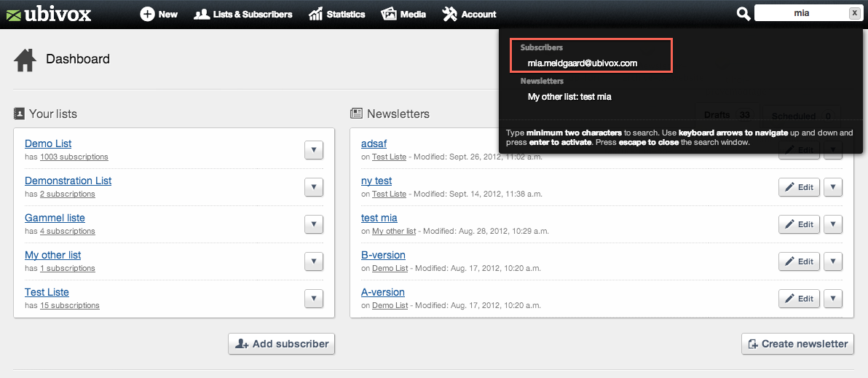The image size is (868, 378).
Task: Click the ubivox logo
Action: 48,15
